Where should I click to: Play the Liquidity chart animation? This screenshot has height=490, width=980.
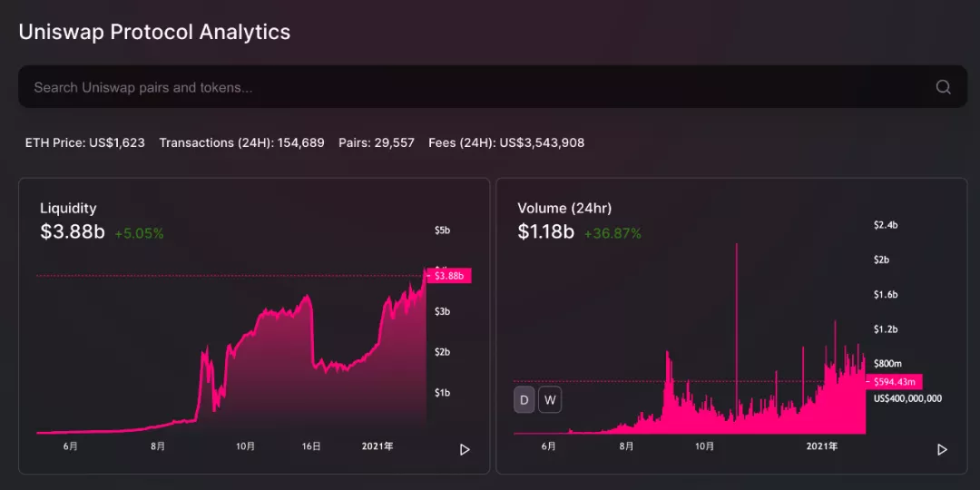coord(465,449)
